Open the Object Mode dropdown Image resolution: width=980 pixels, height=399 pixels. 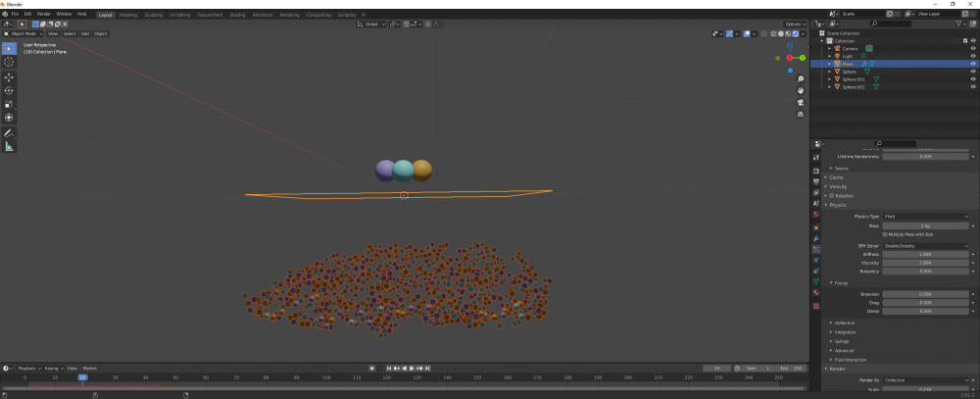[x=24, y=33]
